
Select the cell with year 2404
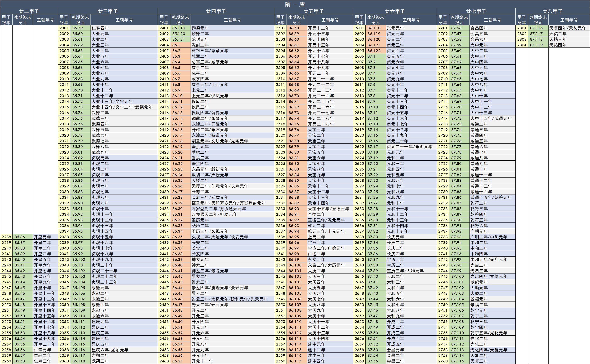click(164, 45)
